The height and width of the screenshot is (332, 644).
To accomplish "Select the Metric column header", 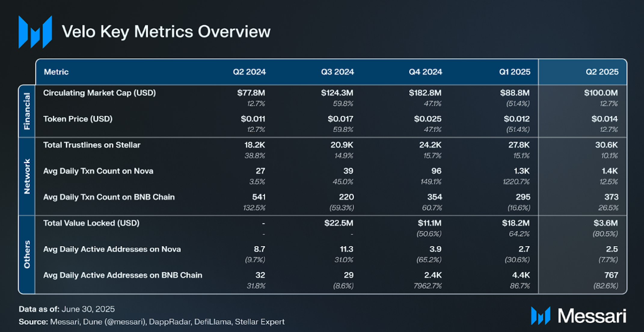I will (x=56, y=72).
